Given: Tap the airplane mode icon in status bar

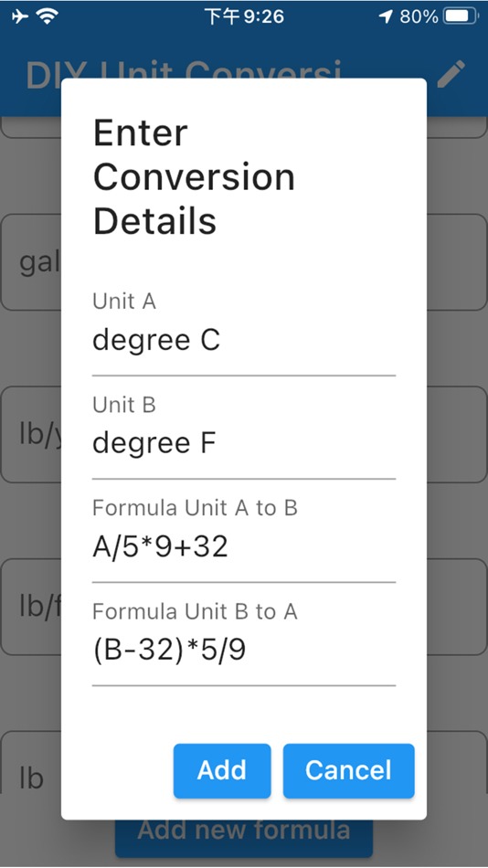Looking at the screenshot, I should tap(20, 16).
